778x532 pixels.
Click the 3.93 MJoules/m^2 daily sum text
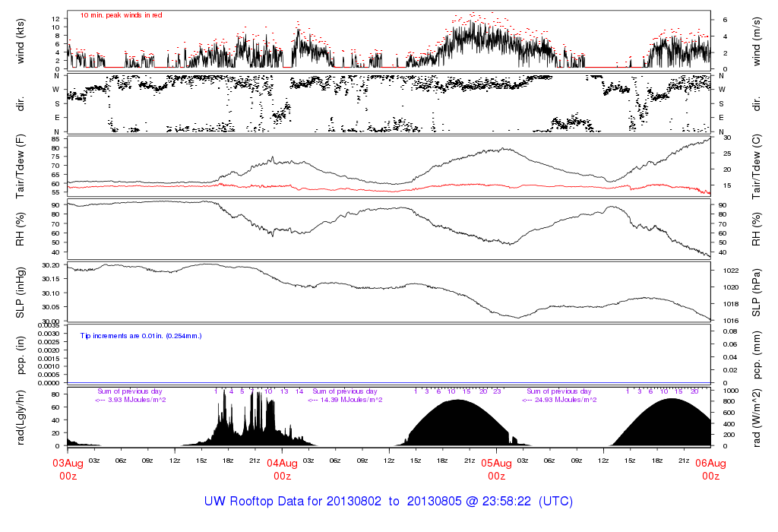click(131, 400)
